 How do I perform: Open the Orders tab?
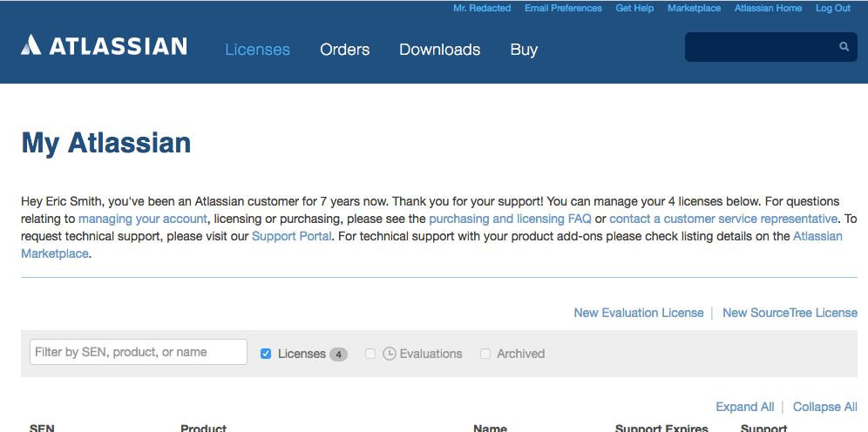click(x=345, y=50)
